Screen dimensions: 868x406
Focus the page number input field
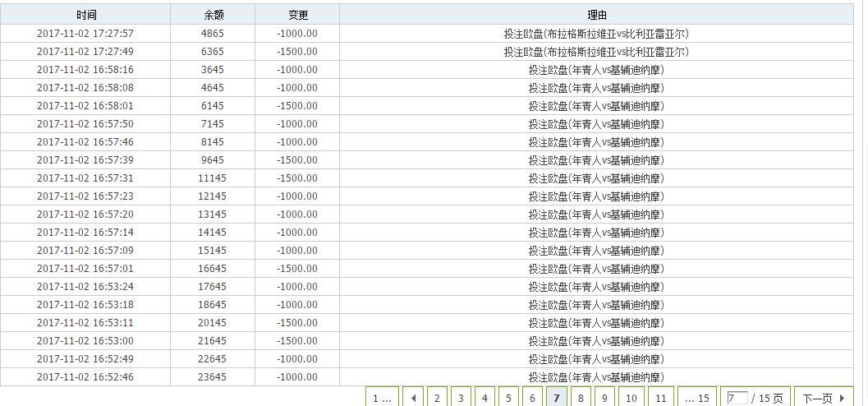click(737, 398)
